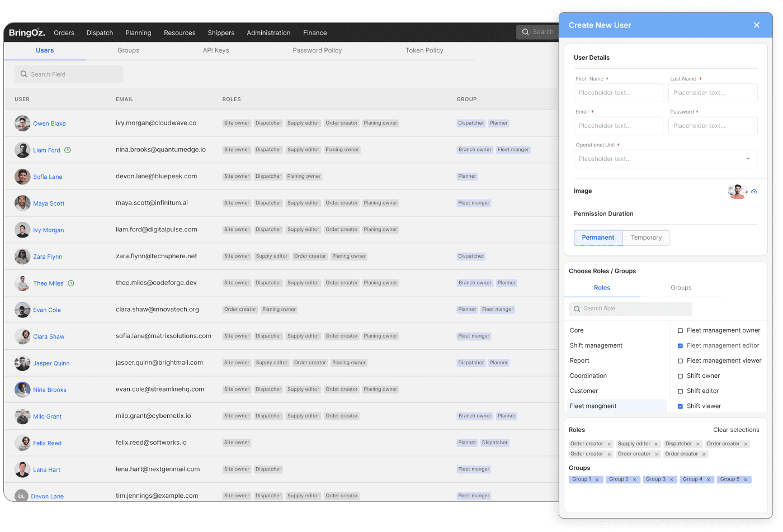Switch to the Groups tab under Choose Roles / Groups

(x=681, y=288)
